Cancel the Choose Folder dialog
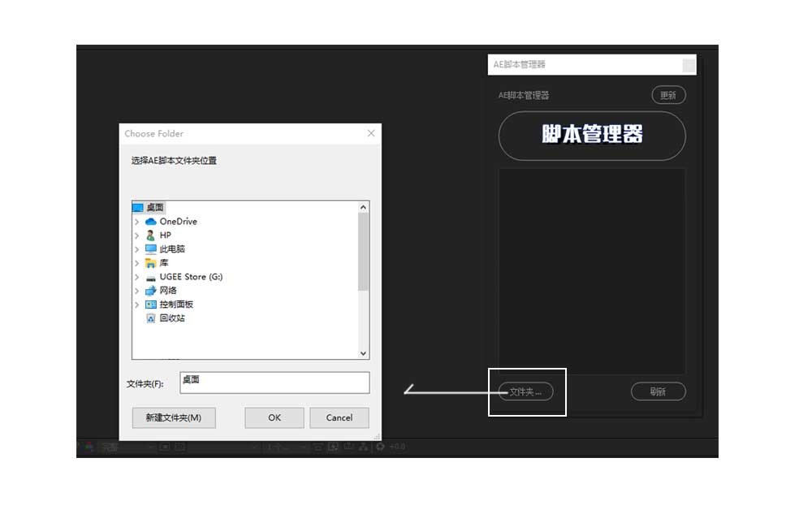The height and width of the screenshot is (510, 812). 339,418
